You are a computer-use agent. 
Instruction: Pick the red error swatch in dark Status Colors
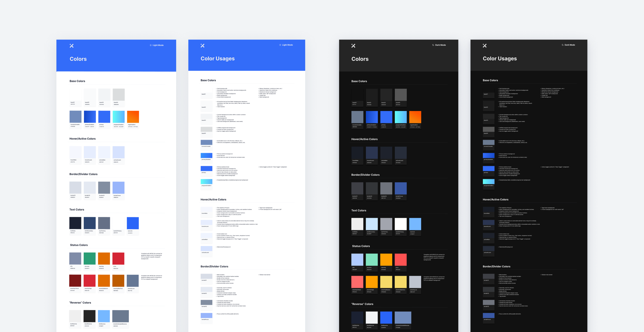[401, 260]
